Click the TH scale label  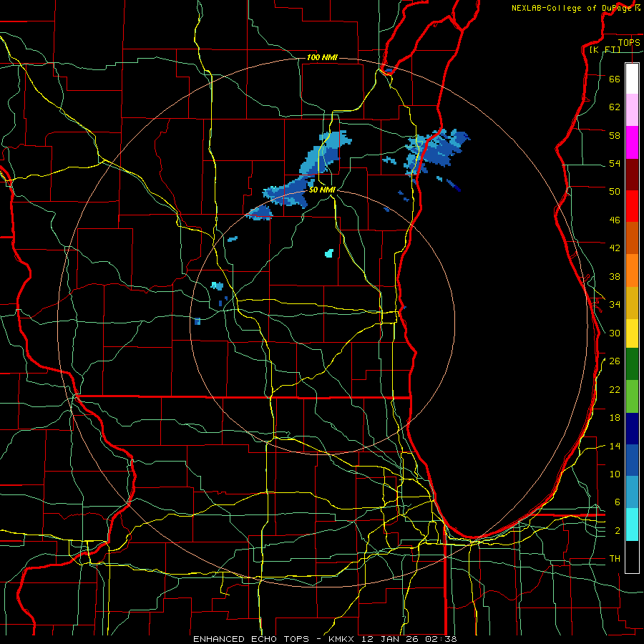click(x=615, y=559)
